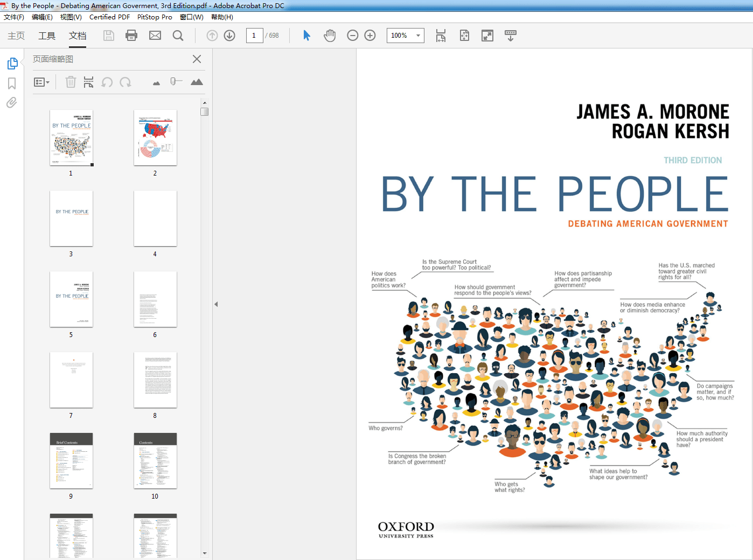
Task: Click total page count '/ 698'
Action: tap(272, 36)
